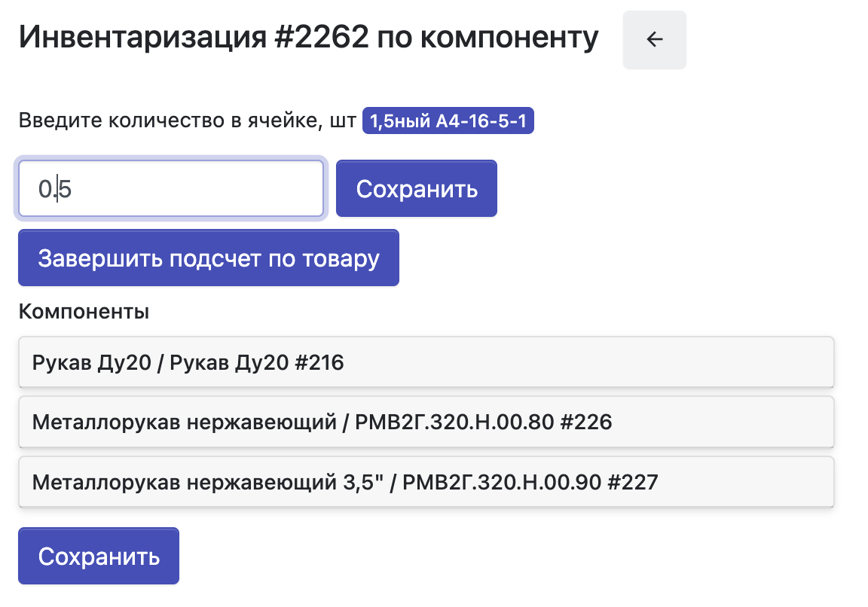The width and height of the screenshot is (868, 607).
Task: Focus the cell quantity input field
Action: 171,189
